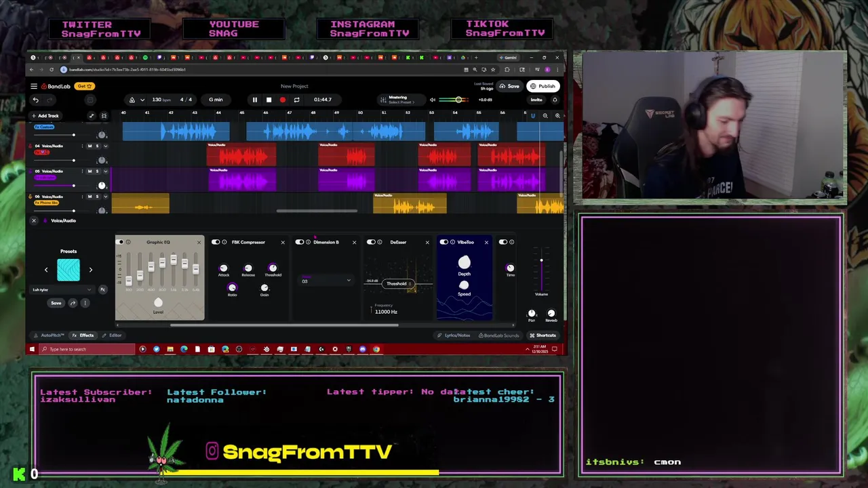Bypass the Graphic EQ effect

click(121, 242)
